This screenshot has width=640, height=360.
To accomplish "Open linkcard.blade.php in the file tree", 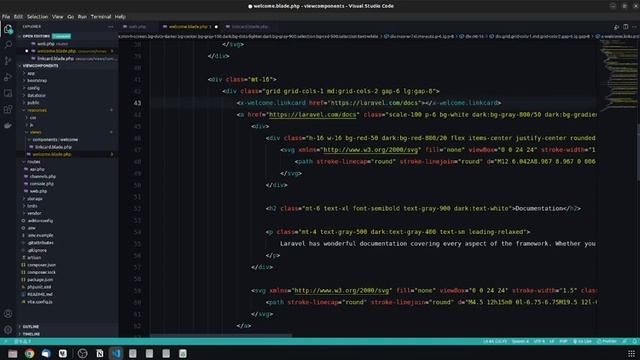I will click(x=53, y=147).
